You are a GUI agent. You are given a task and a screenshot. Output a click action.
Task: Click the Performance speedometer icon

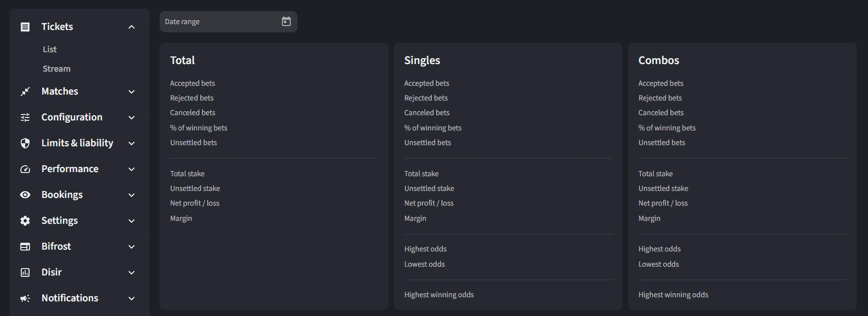pos(25,169)
